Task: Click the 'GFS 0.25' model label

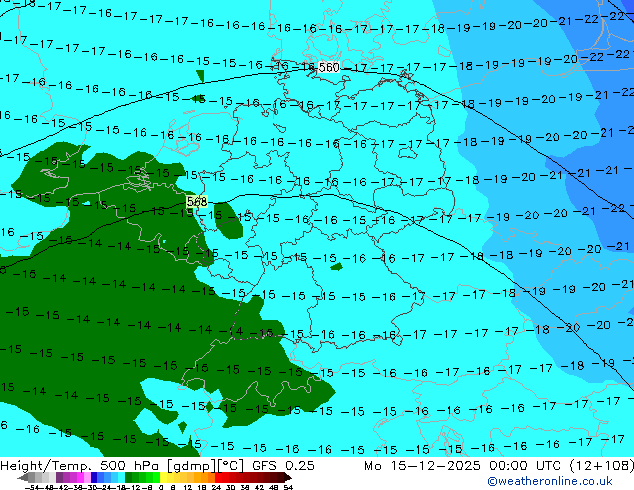Action: click(x=283, y=465)
